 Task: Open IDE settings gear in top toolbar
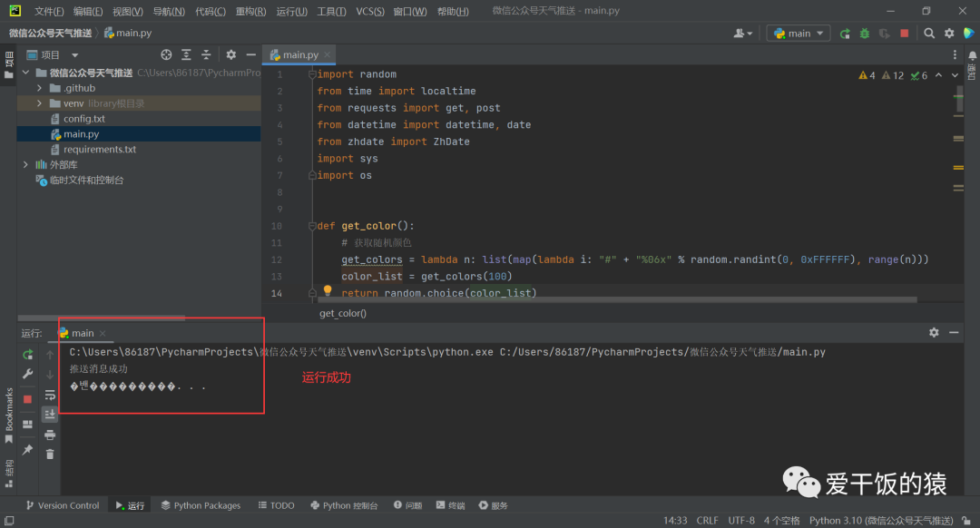pyautogui.click(x=949, y=34)
